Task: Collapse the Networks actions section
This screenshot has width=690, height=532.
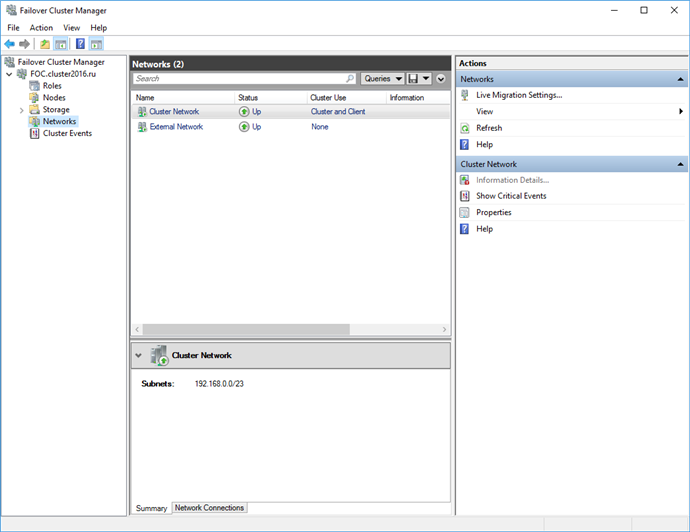Action: click(680, 79)
